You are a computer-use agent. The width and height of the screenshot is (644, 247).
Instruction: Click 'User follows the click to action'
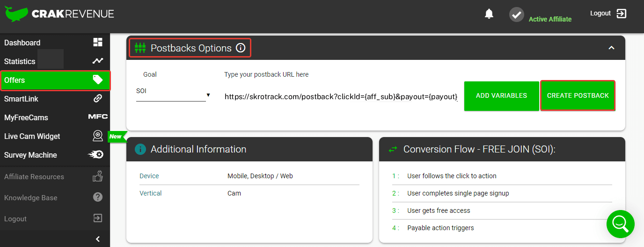tap(452, 176)
